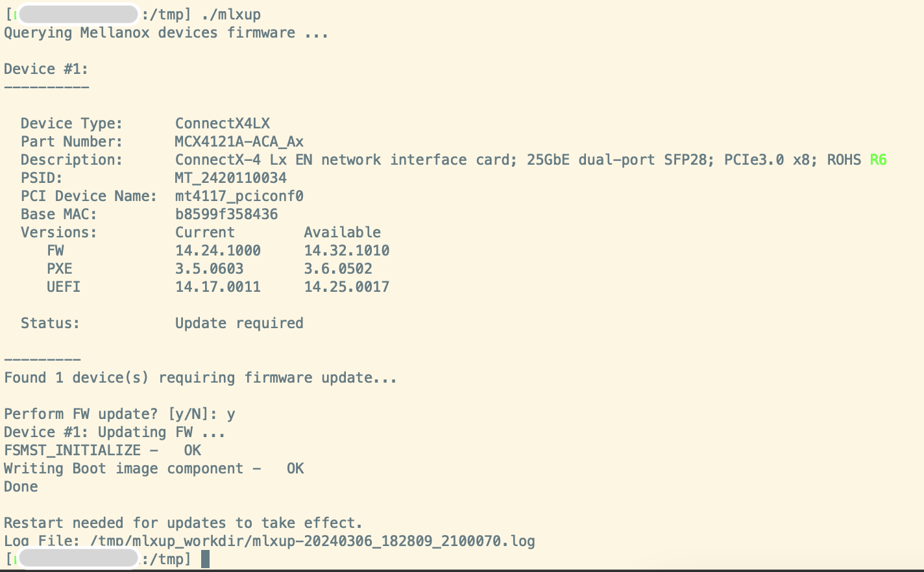Click available FW version 14.32.1010

346,250
